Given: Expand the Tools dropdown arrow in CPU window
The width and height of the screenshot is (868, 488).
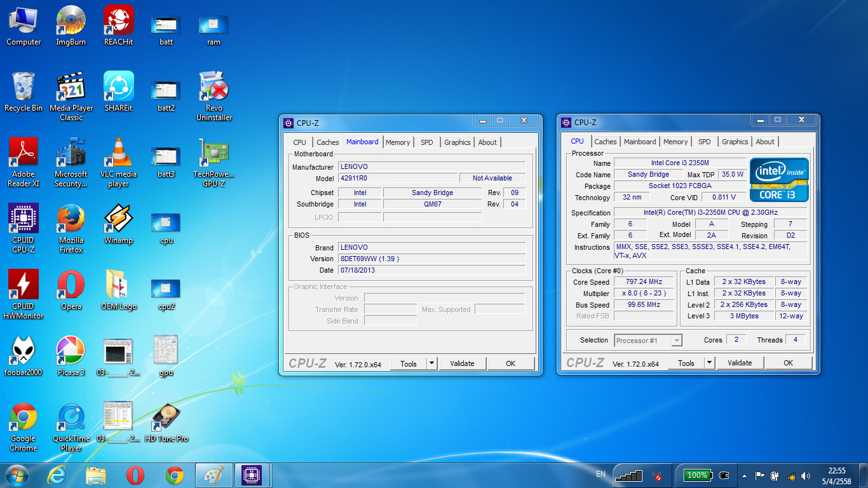Looking at the screenshot, I should (x=709, y=363).
